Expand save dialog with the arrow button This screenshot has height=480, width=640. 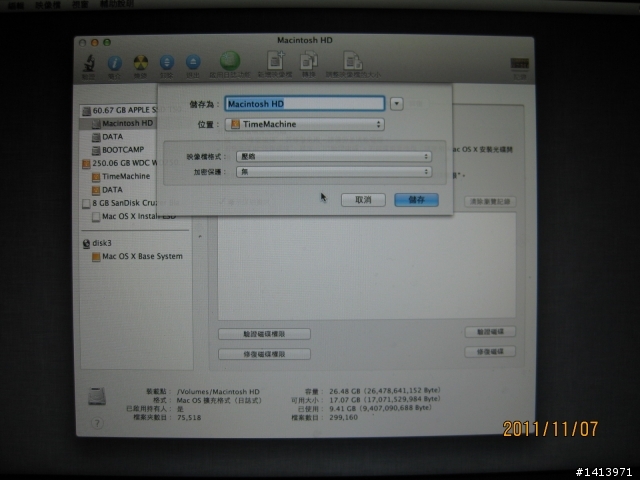[x=397, y=104]
